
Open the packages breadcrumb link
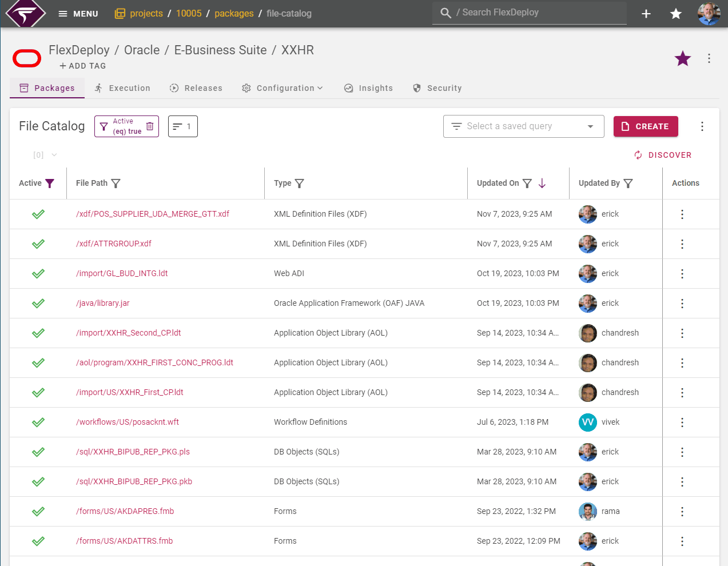pos(234,14)
